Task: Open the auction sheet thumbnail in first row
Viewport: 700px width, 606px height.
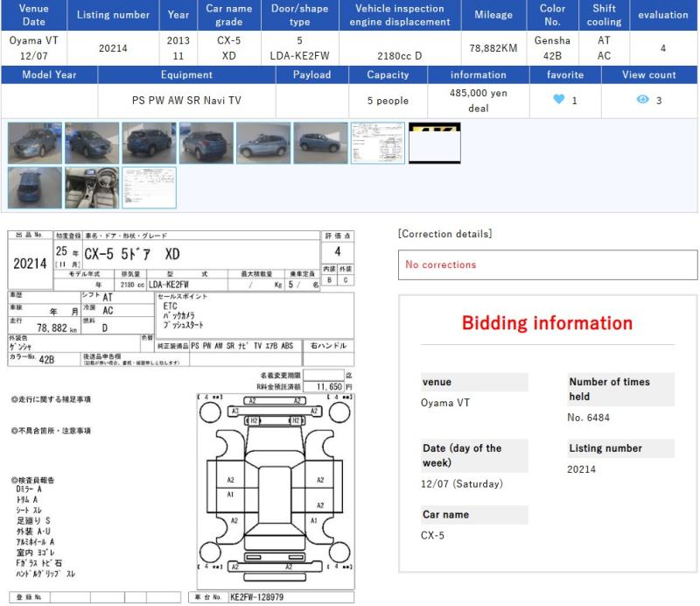Action: [378, 143]
